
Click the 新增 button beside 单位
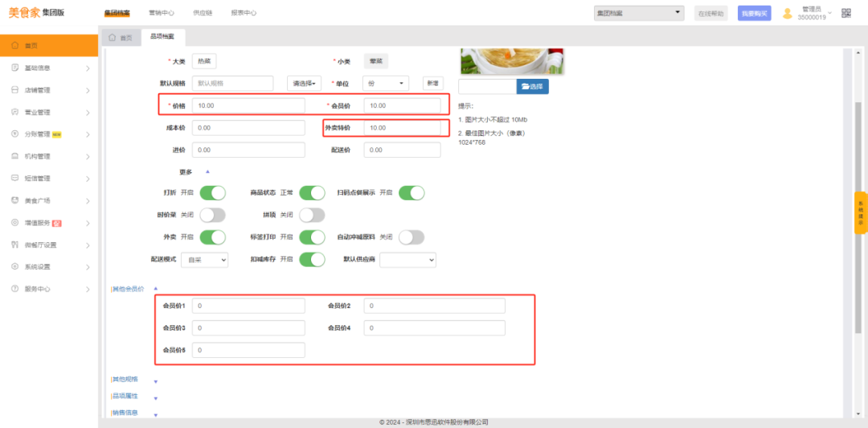[433, 83]
